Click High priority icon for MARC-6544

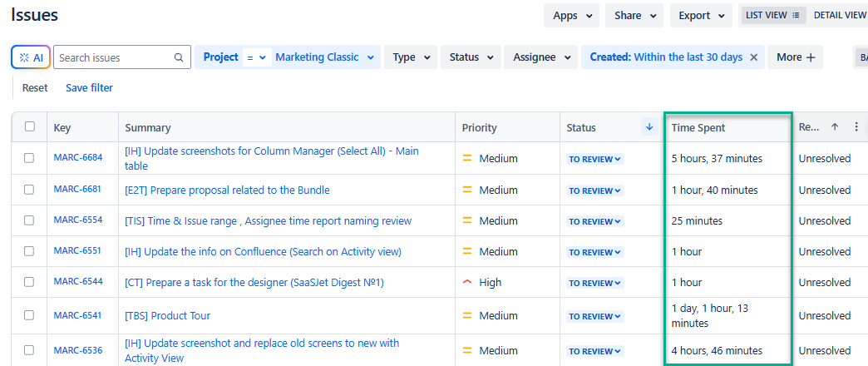point(467,282)
